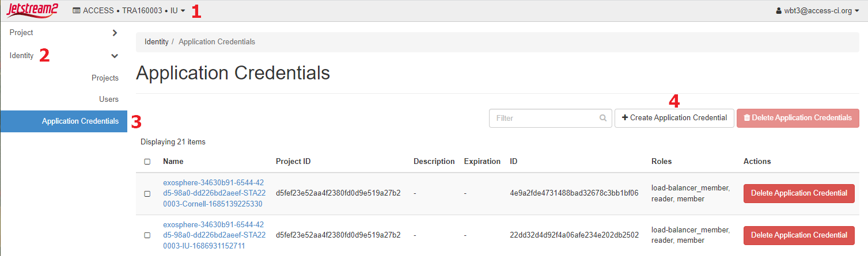Click the Delete Application Credentials bulk button

798,118
